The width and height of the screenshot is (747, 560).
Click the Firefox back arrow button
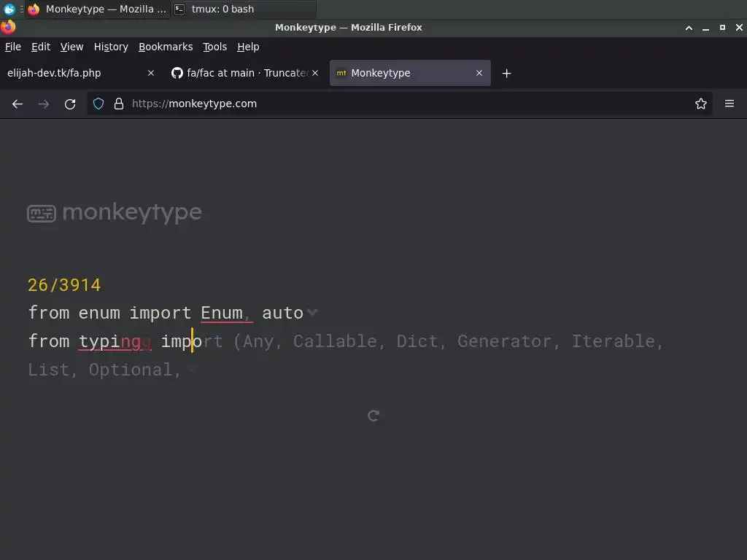pyautogui.click(x=18, y=104)
